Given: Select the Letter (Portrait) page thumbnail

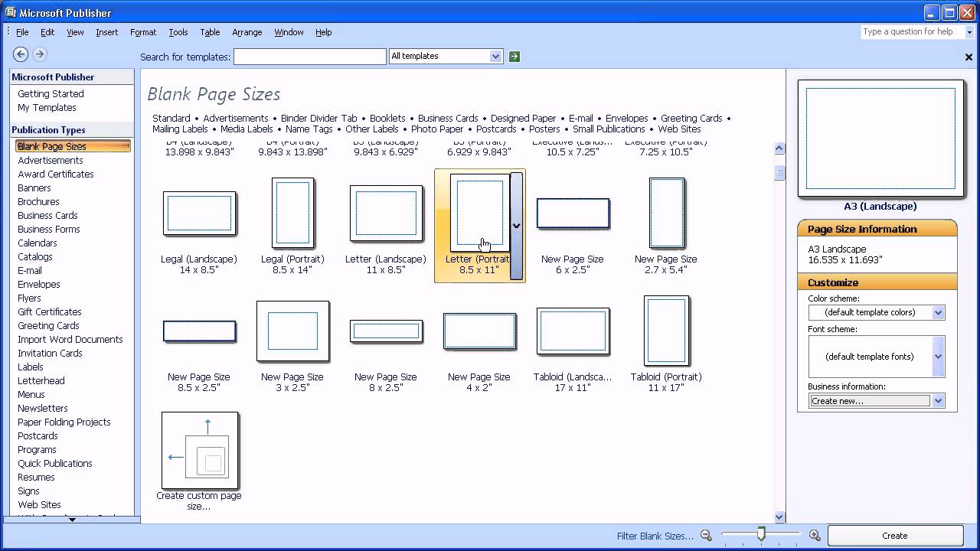Looking at the screenshot, I should click(479, 213).
